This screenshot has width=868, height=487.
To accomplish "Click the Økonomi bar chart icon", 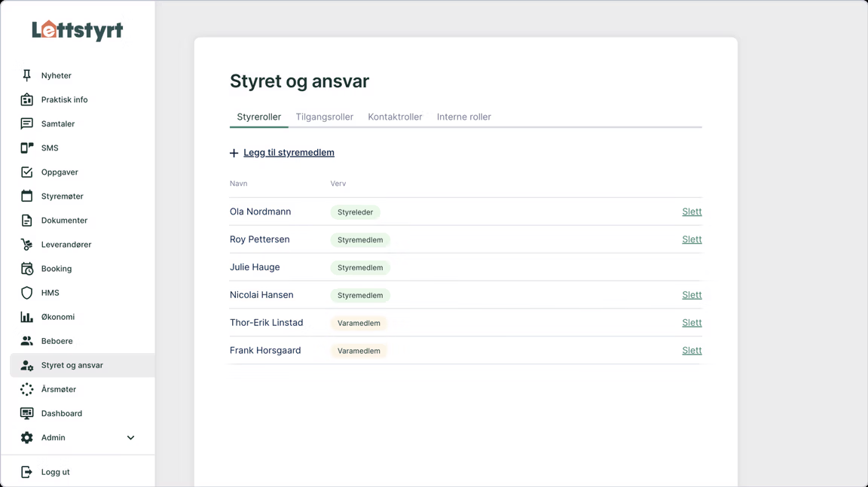I will [x=26, y=317].
